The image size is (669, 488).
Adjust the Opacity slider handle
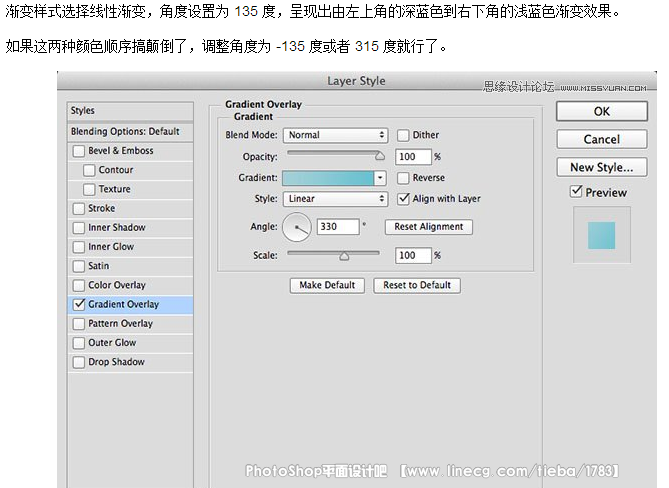380,156
